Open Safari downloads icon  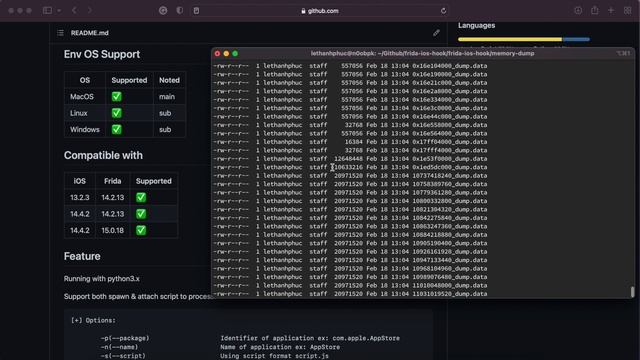578,11
